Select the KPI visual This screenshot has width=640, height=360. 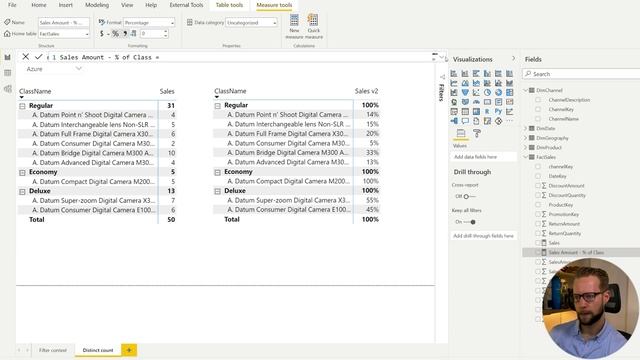click(x=509, y=102)
